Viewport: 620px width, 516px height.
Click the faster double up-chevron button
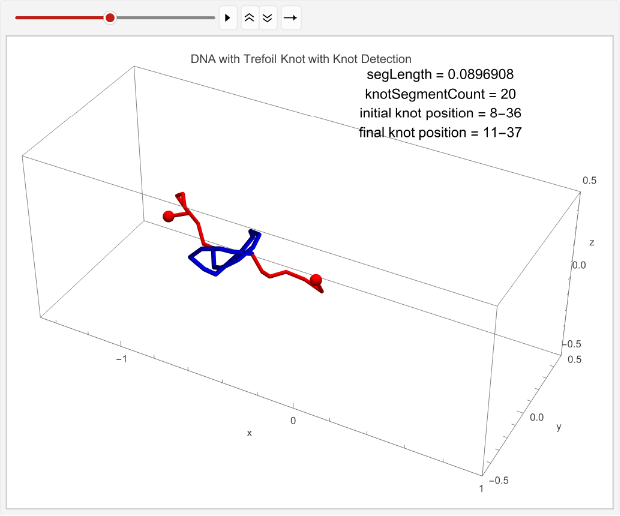(250, 18)
